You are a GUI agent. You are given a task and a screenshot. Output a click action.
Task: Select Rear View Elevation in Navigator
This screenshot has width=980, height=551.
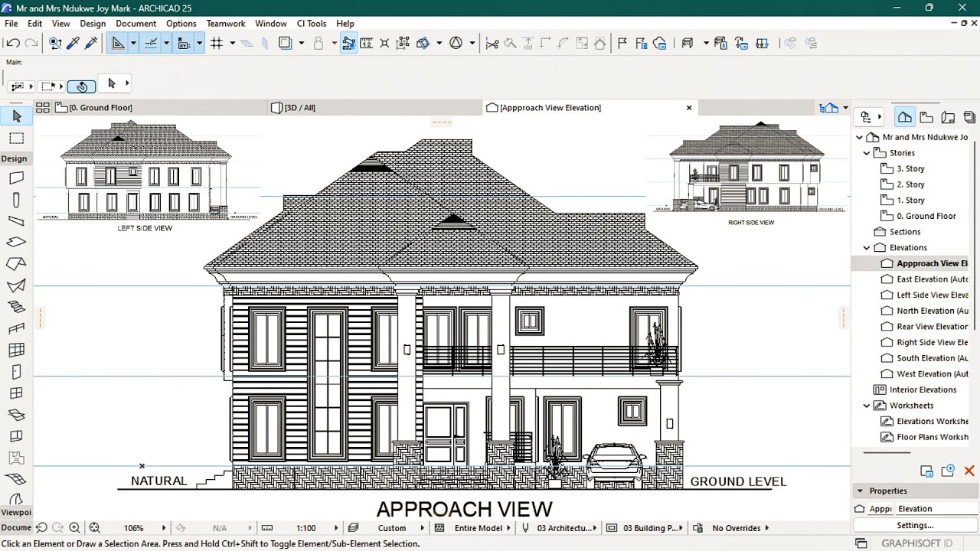point(925,327)
